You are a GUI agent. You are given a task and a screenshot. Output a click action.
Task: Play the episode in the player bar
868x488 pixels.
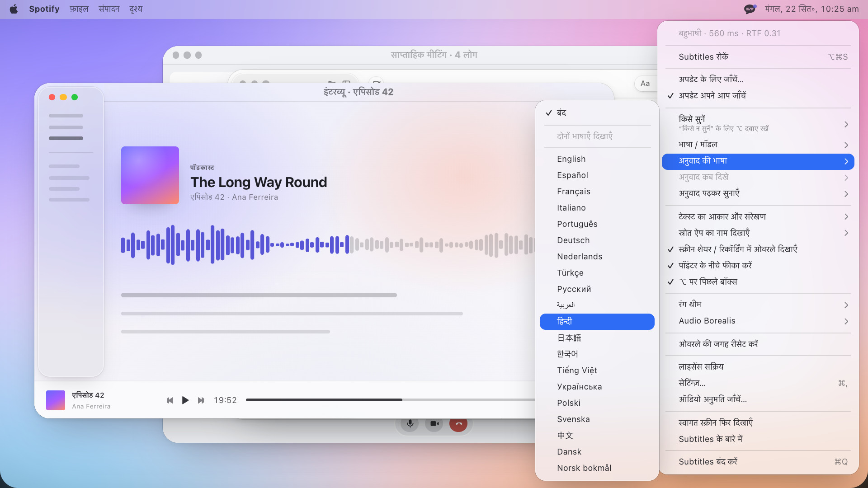click(185, 400)
